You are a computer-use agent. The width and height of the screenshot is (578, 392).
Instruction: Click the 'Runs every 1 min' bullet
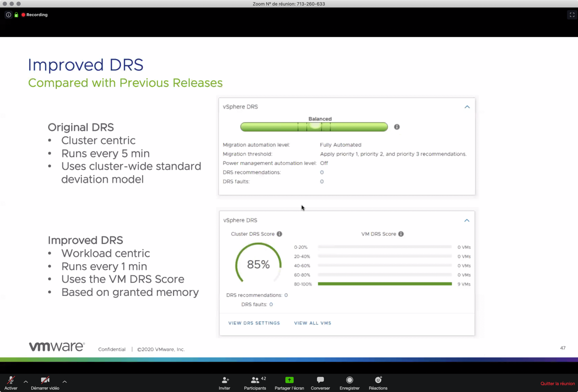coord(104,266)
